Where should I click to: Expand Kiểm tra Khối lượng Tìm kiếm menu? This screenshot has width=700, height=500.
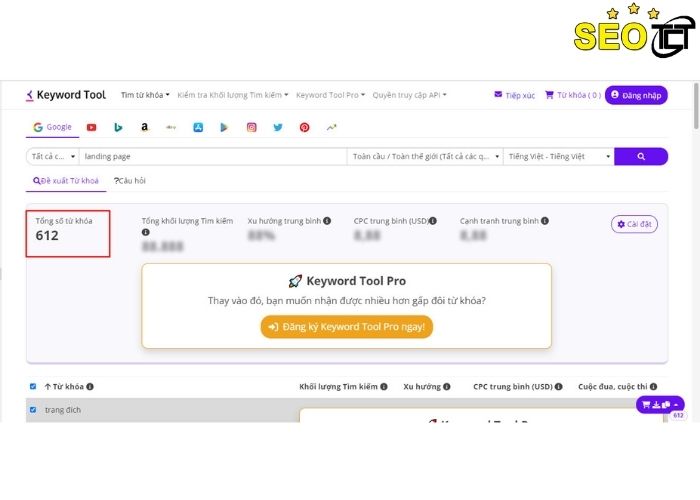(233, 95)
